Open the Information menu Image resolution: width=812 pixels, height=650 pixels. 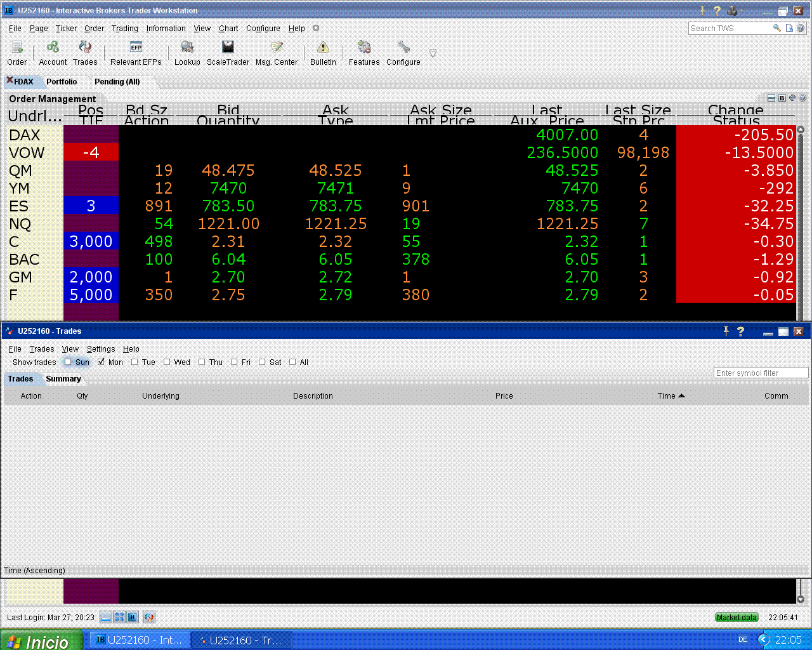point(166,29)
